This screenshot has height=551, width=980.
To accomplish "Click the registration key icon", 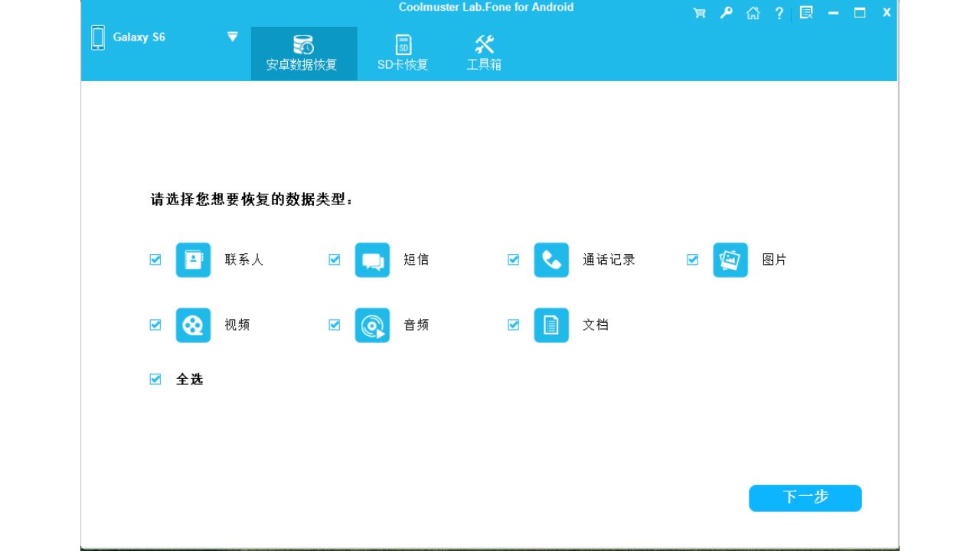I will pyautogui.click(x=726, y=12).
